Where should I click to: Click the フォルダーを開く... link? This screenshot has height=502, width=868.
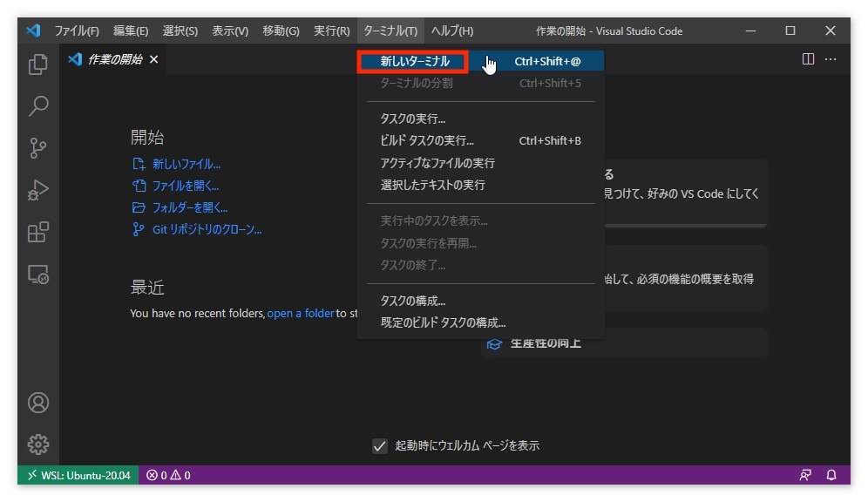point(190,207)
